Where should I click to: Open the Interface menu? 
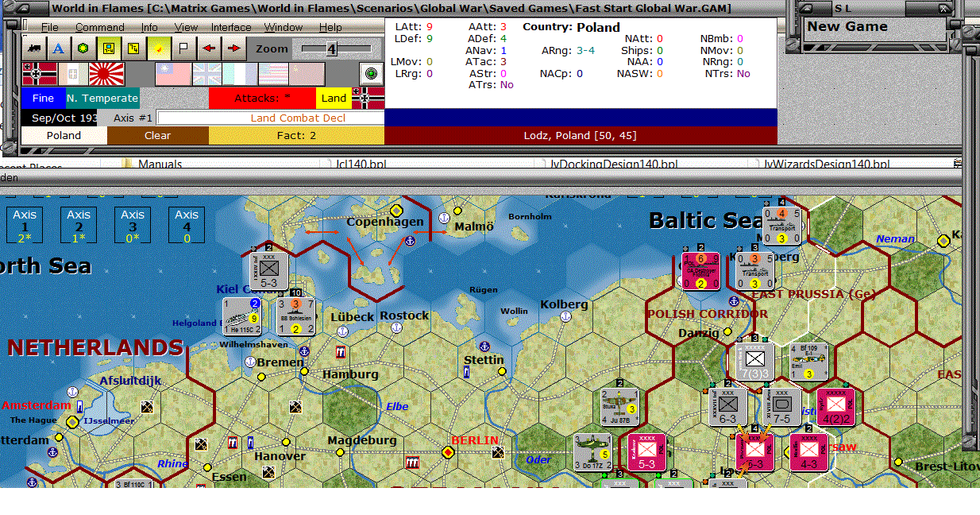point(231,27)
